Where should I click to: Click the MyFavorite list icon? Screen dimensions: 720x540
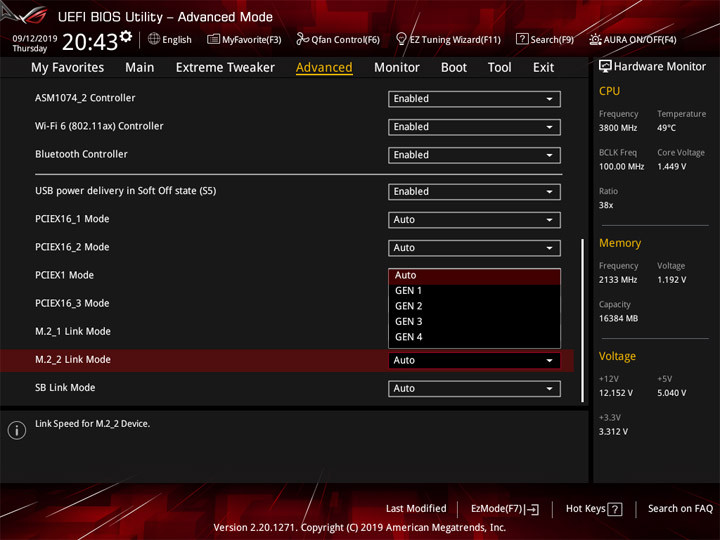click(x=213, y=39)
